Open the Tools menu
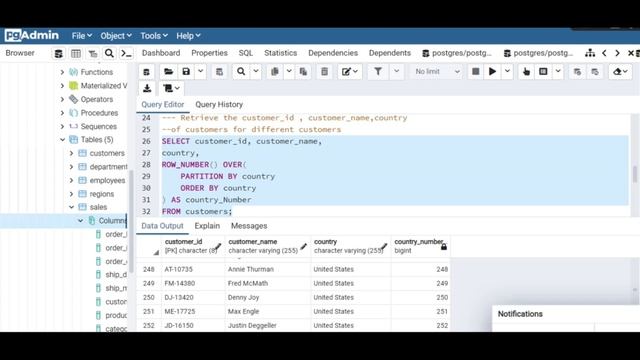The width and height of the screenshot is (640, 360). pos(154,36)
